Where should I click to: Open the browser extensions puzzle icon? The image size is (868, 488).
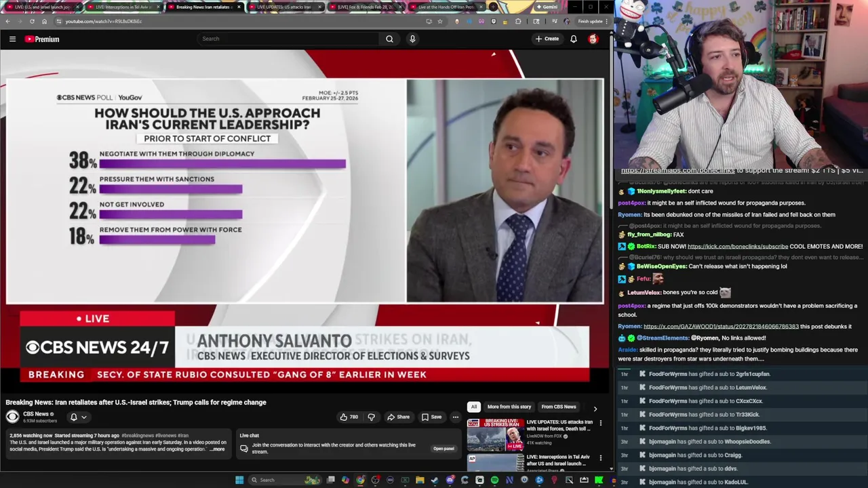(x=518, y=21)
